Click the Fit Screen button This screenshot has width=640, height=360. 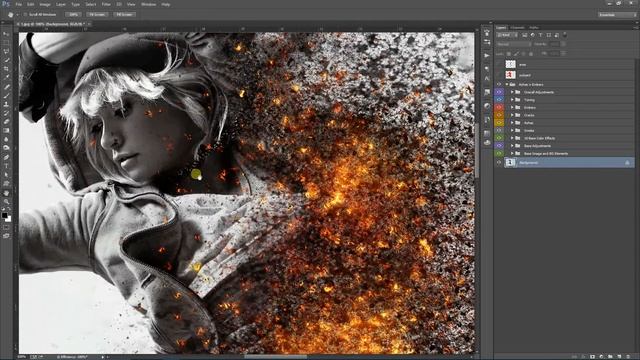pyautogui.click(x=98, y=14)
